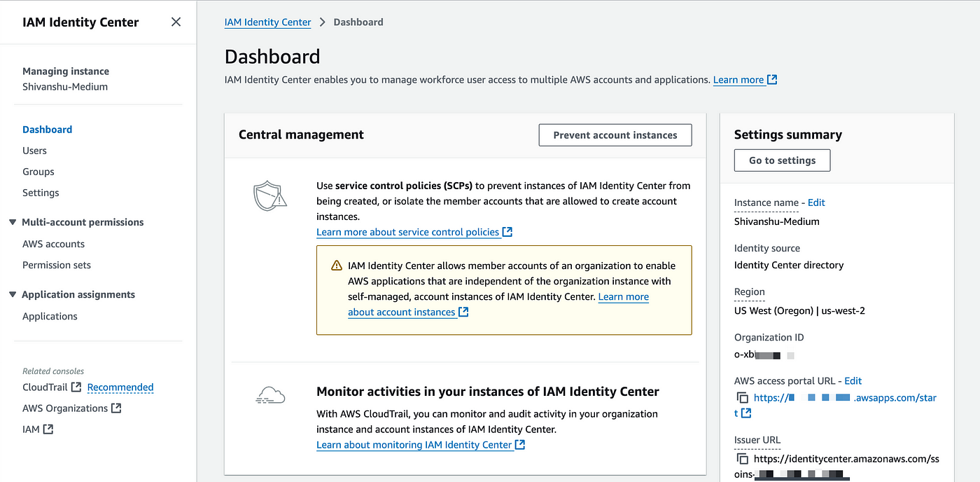Click the Prevent account instances button
The width and height of the screenshot is (980, 482).
coord(615,135)
